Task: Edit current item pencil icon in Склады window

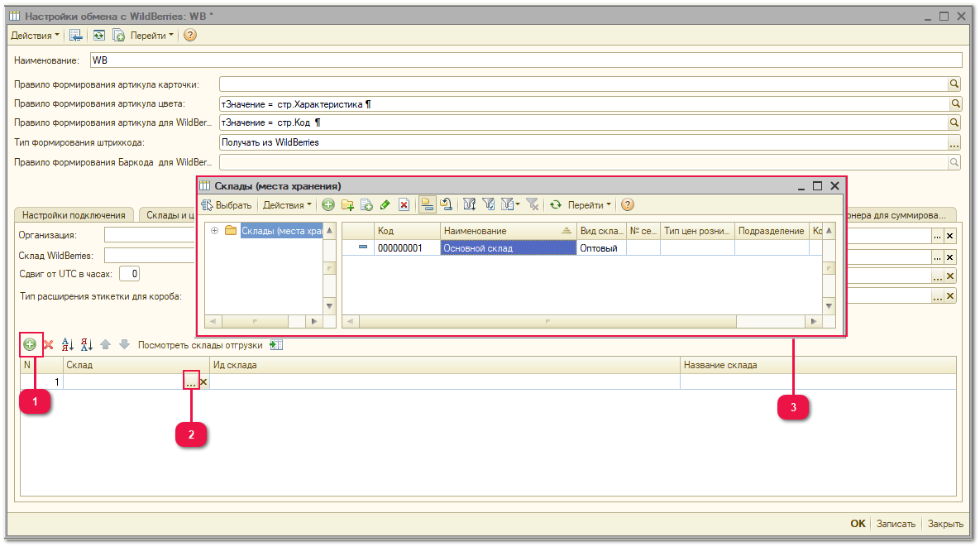Action: point(385,204)
